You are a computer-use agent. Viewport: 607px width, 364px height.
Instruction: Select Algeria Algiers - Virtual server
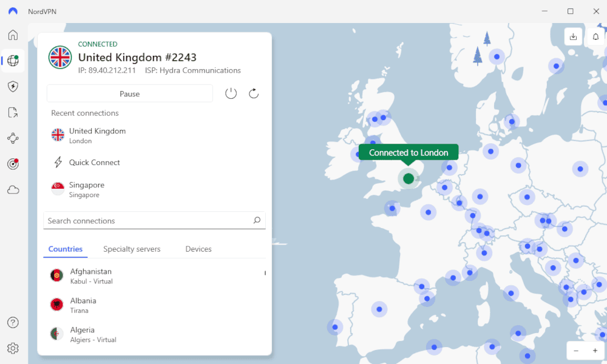[x=155, y=334]
